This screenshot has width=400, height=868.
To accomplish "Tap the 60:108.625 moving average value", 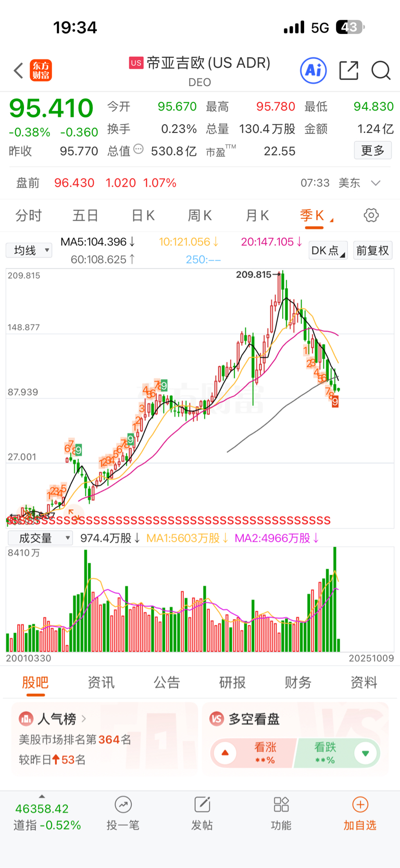I will click(103, 259).
